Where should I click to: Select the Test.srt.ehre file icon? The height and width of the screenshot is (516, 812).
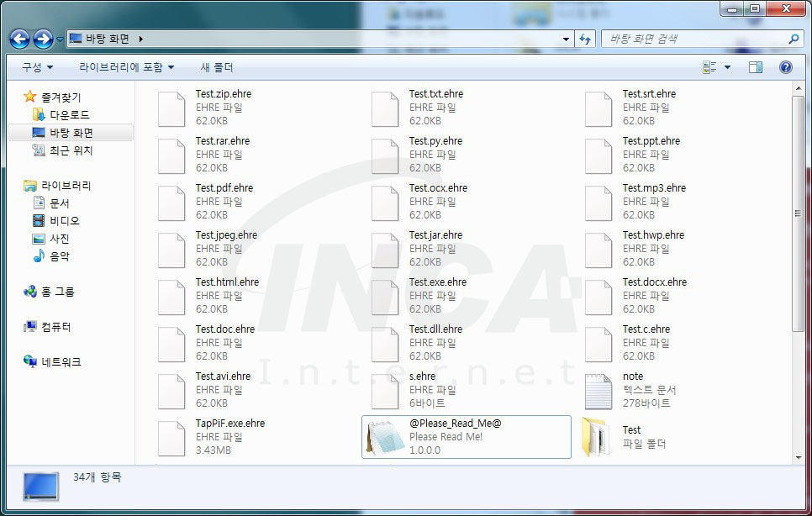pyautogui.click(x=598, y=109)
